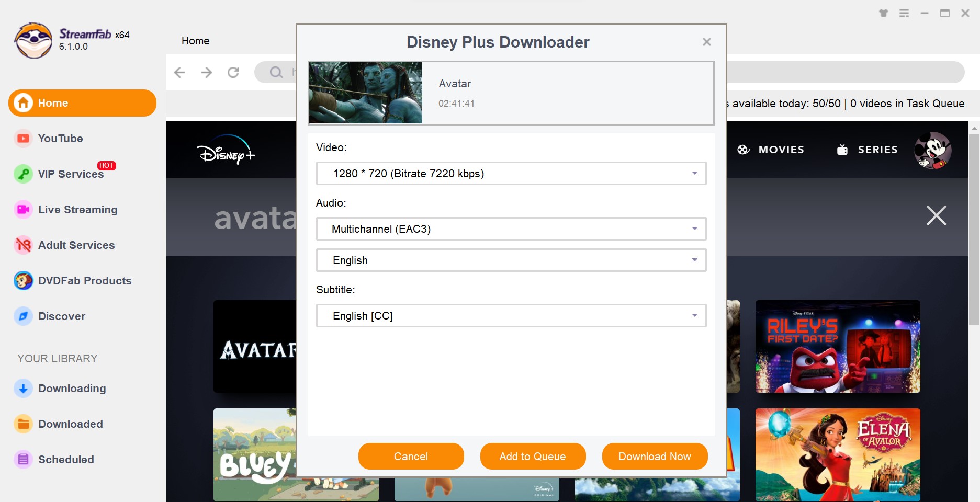The height and width of the screenshot is (502, 980).
Task: Click the Scheduled list icon
Action: [23, 460]
